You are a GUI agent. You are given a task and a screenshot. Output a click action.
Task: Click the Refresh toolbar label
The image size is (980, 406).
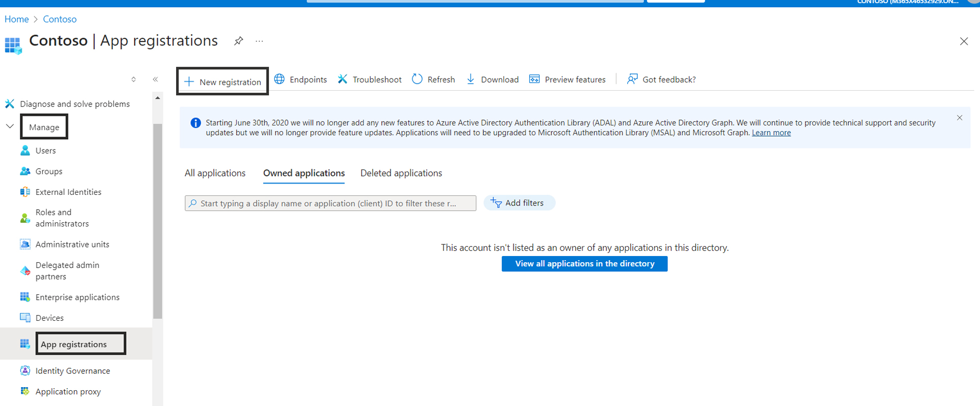pyautogui.click(x=441, y=80)
